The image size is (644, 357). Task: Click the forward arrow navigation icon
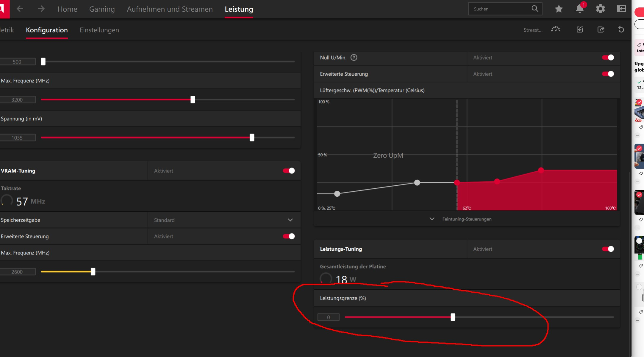41,9
